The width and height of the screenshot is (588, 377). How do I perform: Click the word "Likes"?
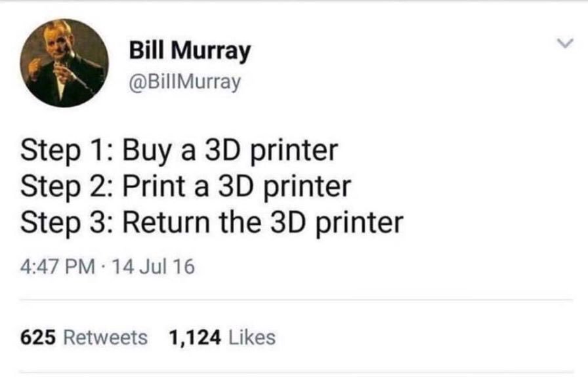(252, 337)
